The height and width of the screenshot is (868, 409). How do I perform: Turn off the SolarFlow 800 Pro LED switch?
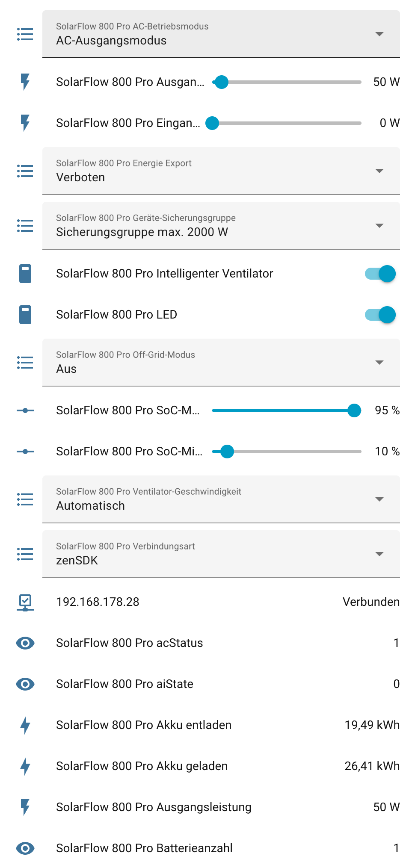[x=380, y=315]
